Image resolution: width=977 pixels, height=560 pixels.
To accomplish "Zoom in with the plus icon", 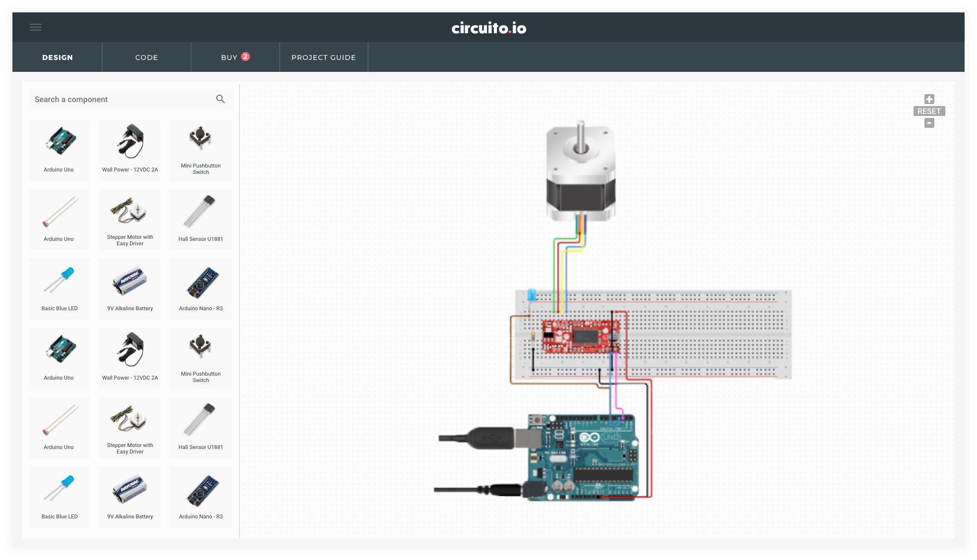I will click(x=929, y=99).
